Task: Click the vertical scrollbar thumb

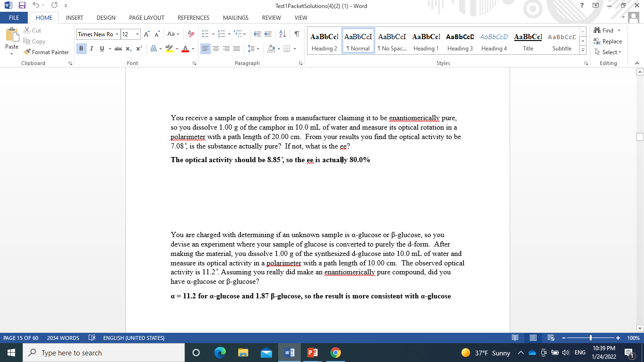Action: coord(640,137)
